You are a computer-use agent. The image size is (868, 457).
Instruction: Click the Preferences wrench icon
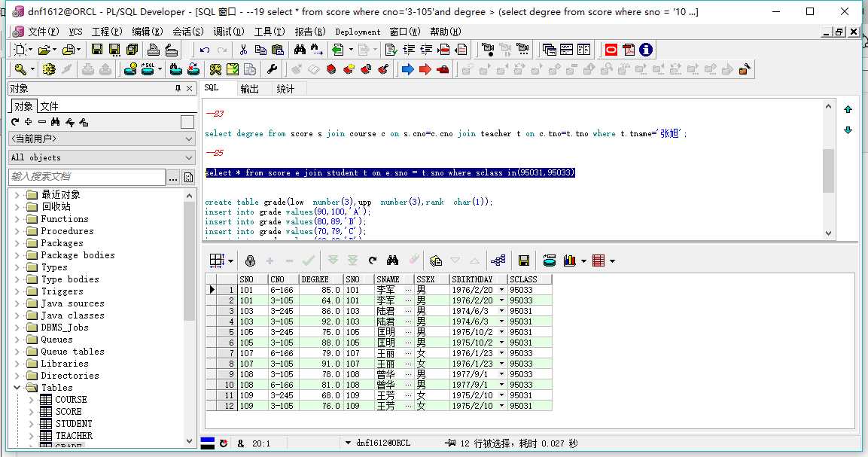click(271, 69)
